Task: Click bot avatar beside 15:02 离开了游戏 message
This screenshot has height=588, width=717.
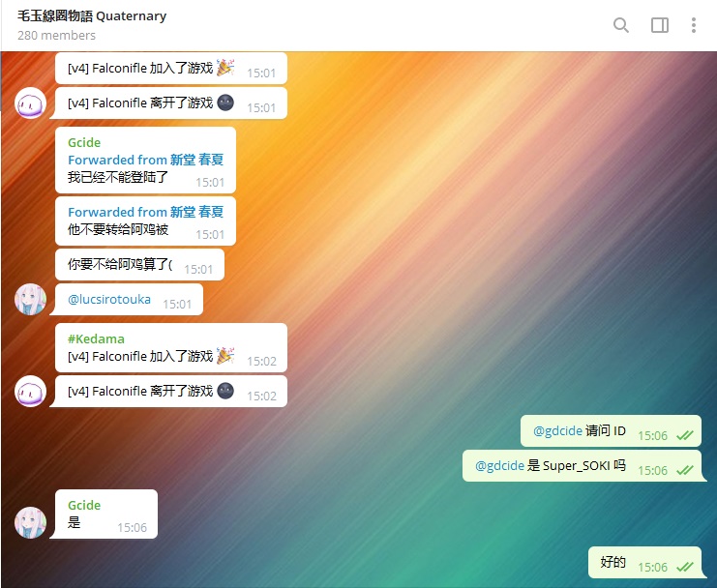Action: click(31, 391)
